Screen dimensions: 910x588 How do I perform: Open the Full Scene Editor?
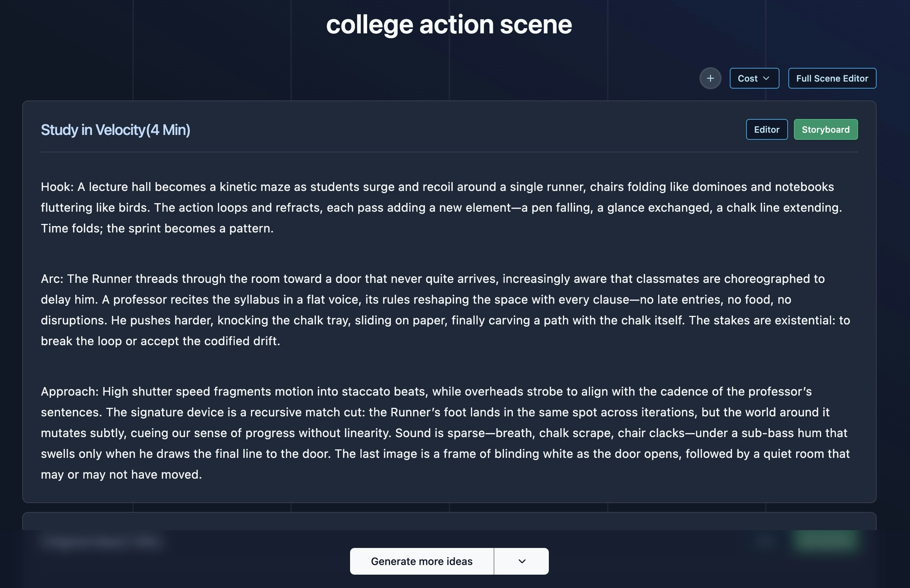point(832,78)
